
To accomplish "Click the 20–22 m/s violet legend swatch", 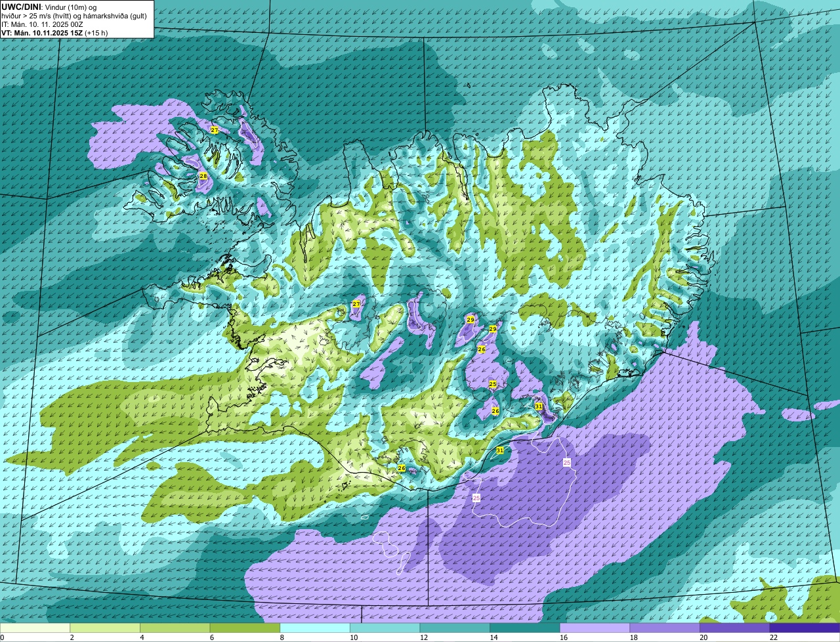I will pos(735,628).
